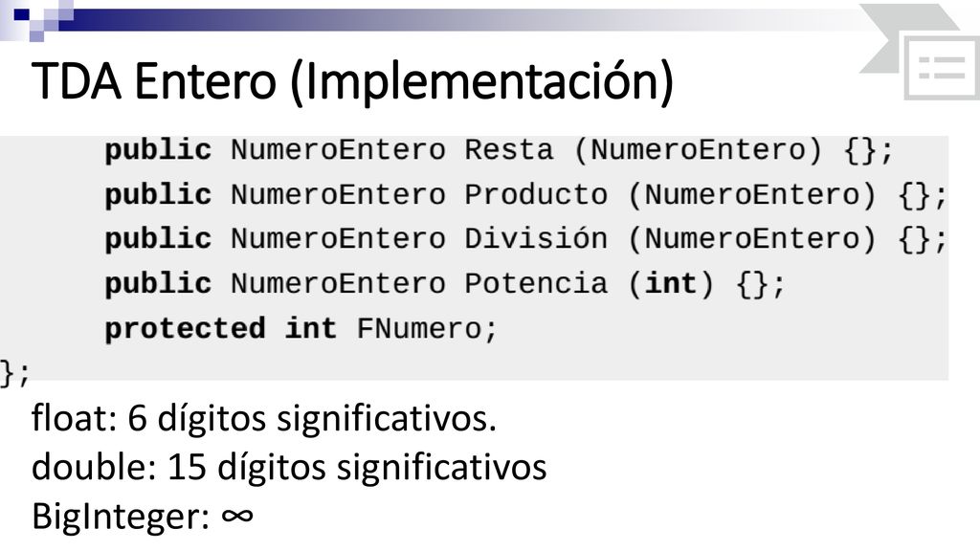Image resolution: width=980 pixels, height=551 pixels.
Task: Click the 'División' method name in code
Action: click(536, 239)
